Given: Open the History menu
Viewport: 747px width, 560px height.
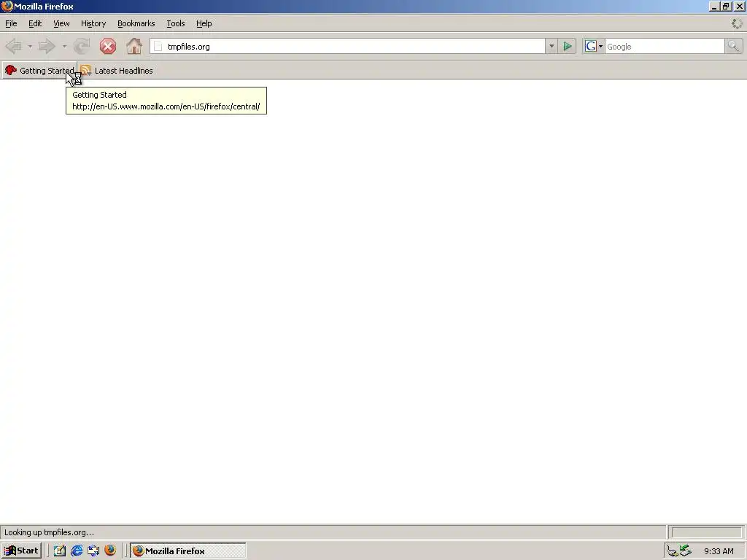Looking at the screenshot, I should tap(93, 23).
